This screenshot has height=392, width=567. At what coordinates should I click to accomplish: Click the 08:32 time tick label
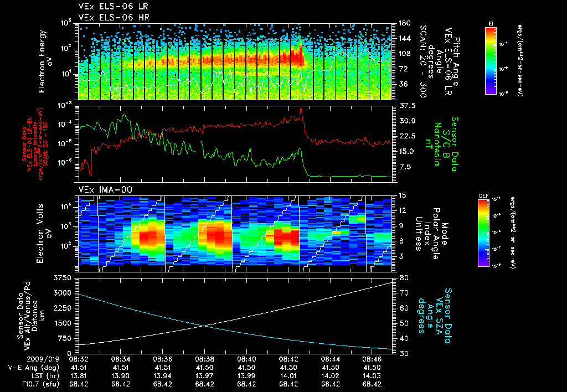pos(79,359)
